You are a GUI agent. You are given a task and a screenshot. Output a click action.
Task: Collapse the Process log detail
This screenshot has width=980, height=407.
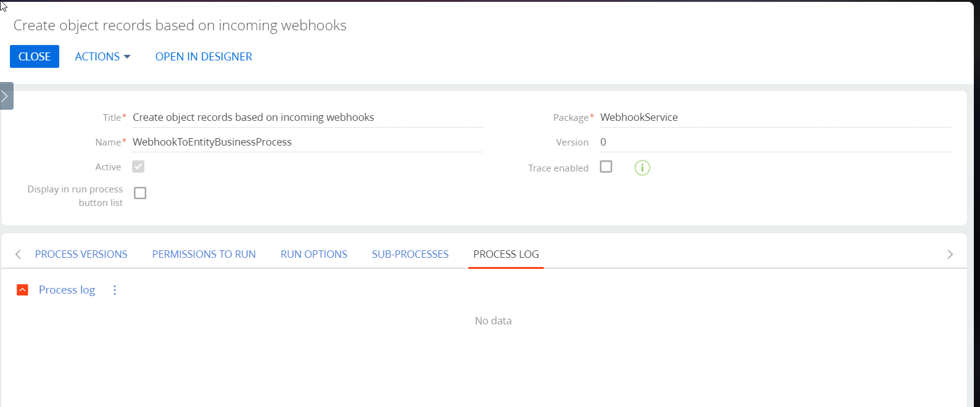click(x=22, y=290)
